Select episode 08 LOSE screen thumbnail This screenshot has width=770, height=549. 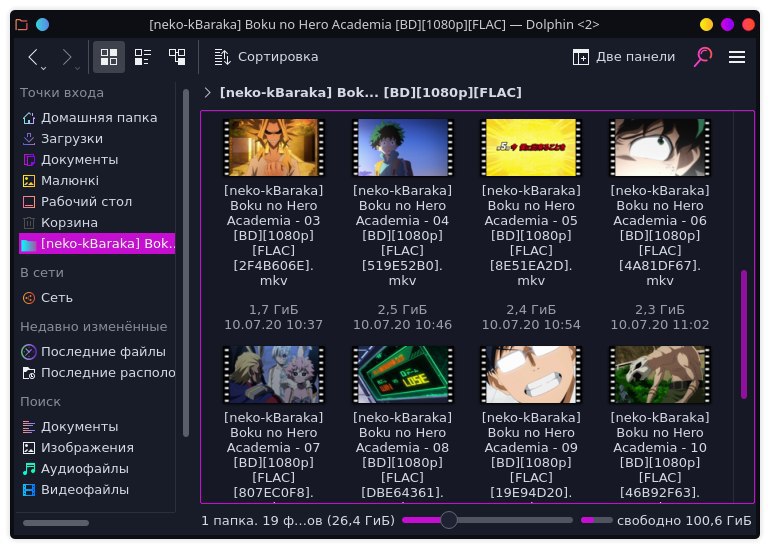(x=402, y=375)
